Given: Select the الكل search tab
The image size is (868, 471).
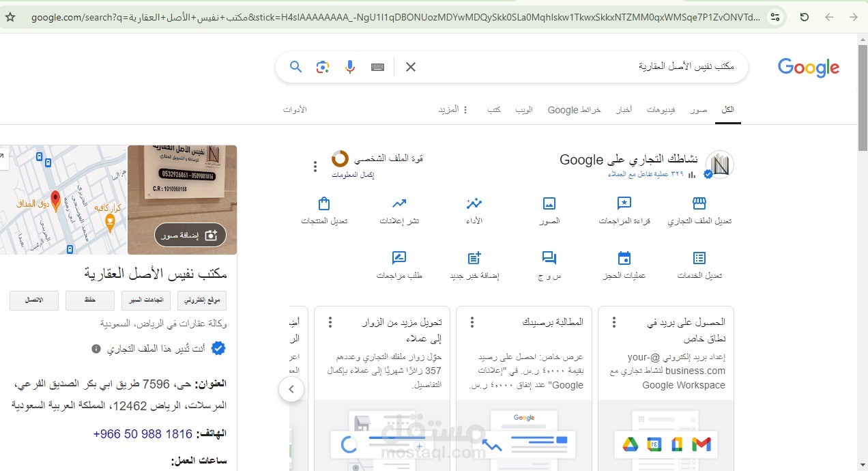Looking at the screenshot, I should pyautogui.click(x=727, y=110).
